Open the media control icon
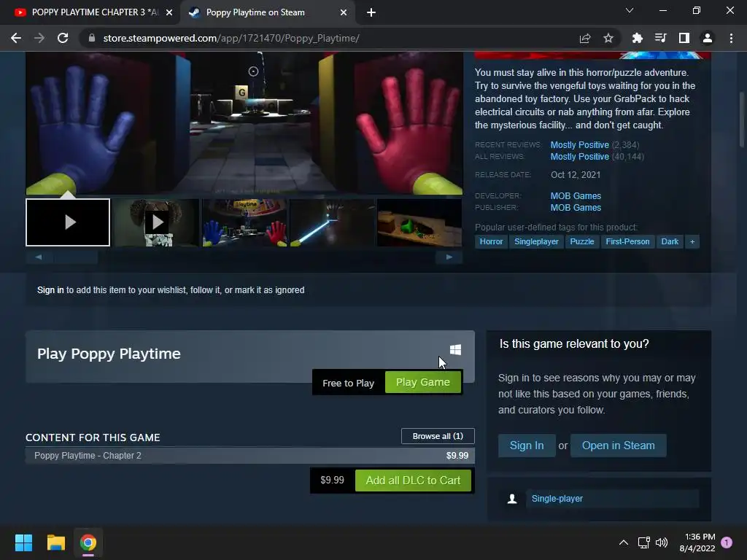 click(660, 38)
